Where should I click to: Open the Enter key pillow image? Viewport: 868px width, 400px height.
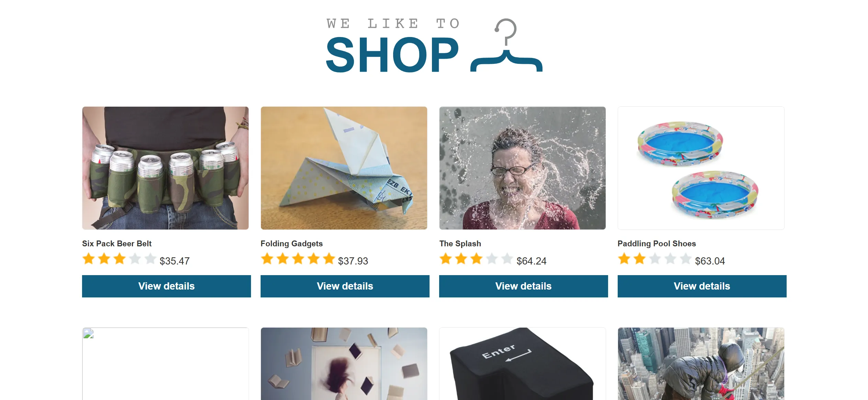[x=523, y=364]
